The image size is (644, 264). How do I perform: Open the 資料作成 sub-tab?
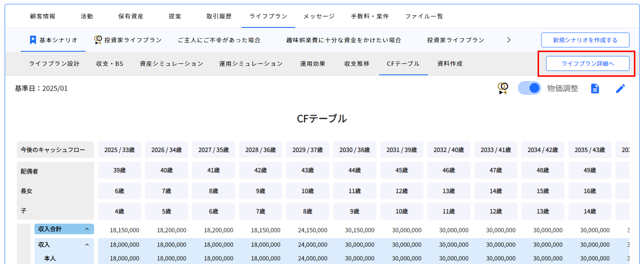point(450,64)
